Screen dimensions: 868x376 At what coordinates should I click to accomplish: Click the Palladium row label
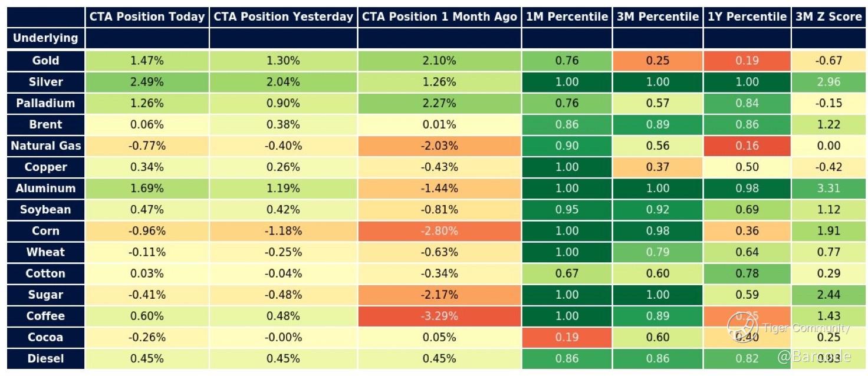pyautogui.click(x=45, y=103)
